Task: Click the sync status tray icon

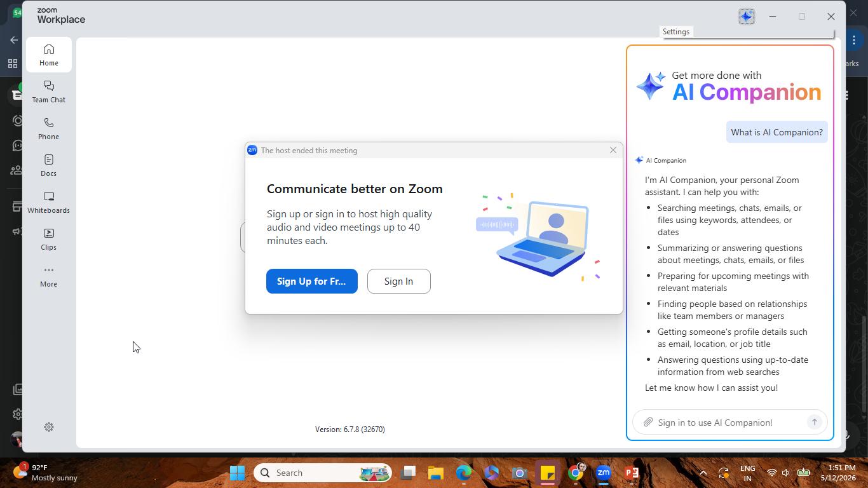Action: tap(724, 473)
